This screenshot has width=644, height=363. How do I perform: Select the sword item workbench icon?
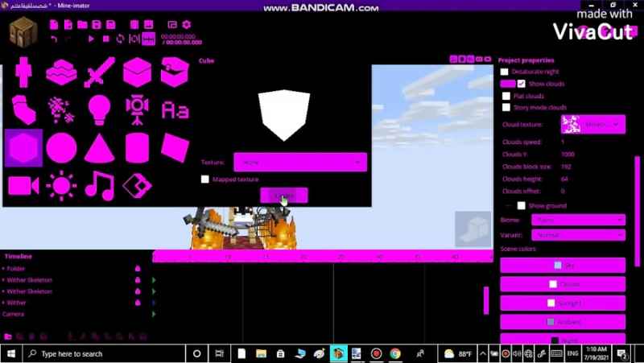click(99, 72)
